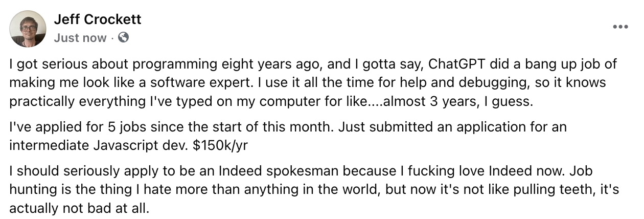
Task: Click the globe public audience icon
Action: [x=123, y=37]
